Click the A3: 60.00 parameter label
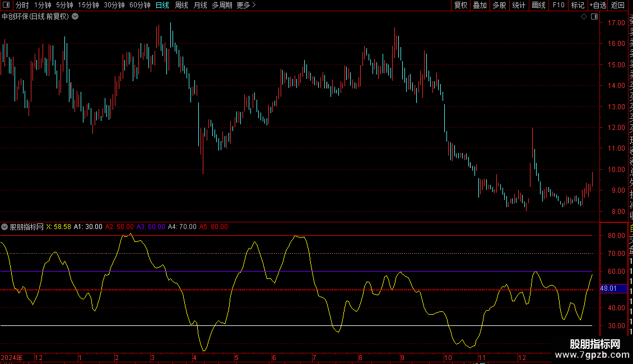 pos(151,227)
